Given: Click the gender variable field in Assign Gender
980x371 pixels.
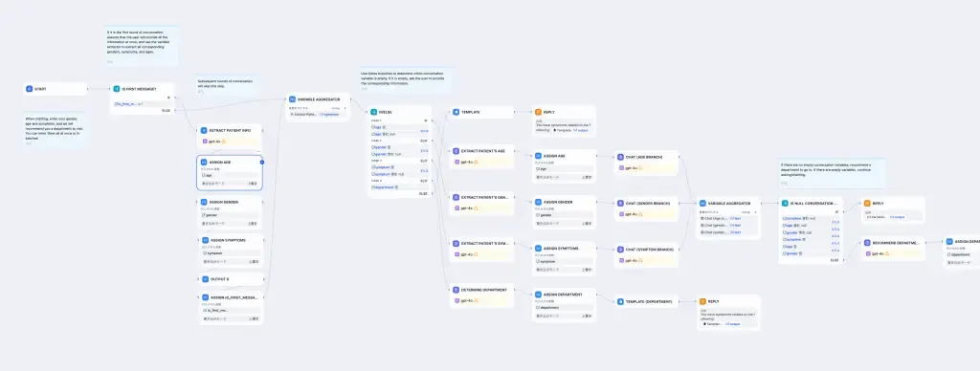Looking at the screenshot, I should 230,214.
